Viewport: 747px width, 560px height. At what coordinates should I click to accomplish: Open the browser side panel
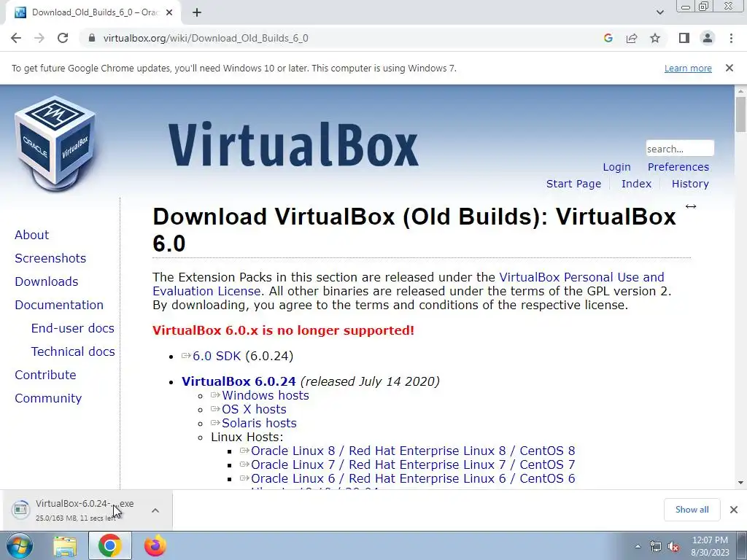point(684,38)
